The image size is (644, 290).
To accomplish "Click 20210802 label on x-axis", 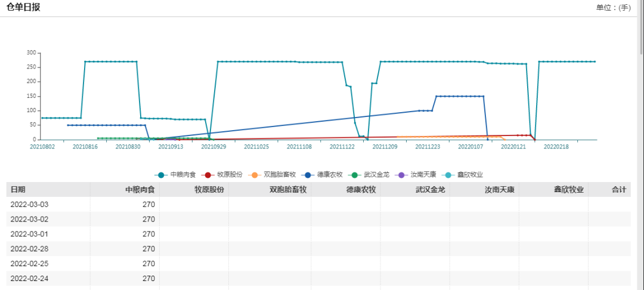I will [42, 146].
